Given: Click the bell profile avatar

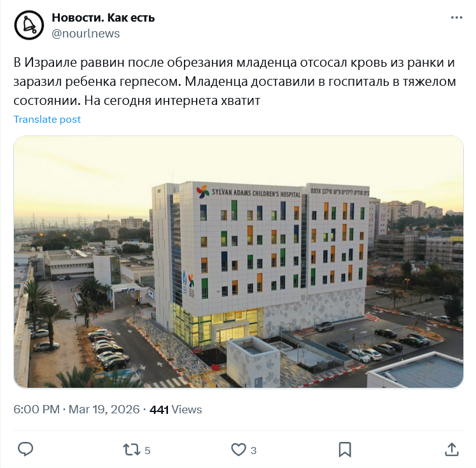Looking at the screenshot, I should tap(29, 25).
